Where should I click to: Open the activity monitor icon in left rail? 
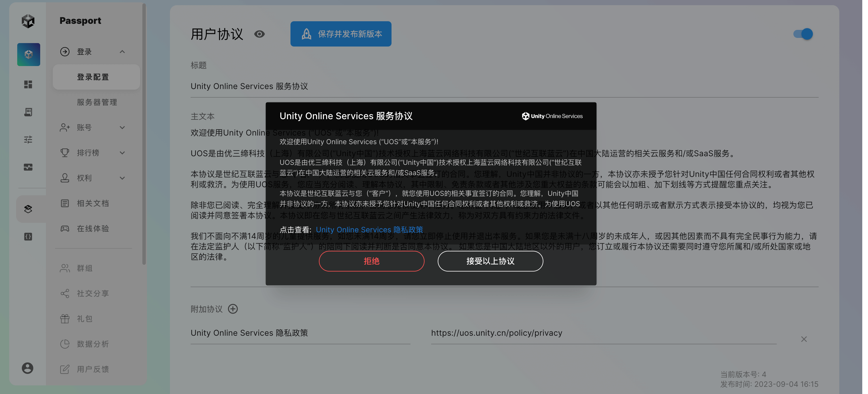click(28, 167)
